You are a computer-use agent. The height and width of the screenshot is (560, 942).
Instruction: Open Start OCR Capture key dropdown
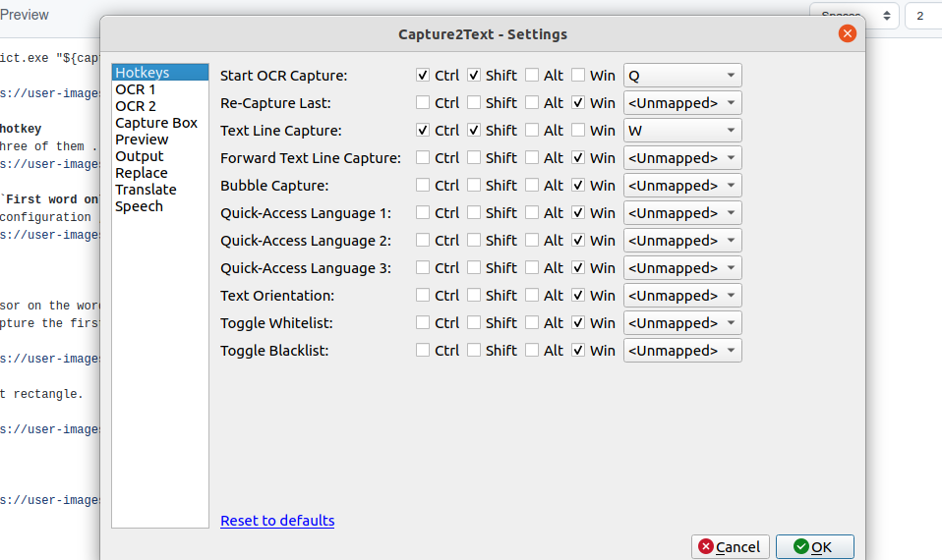click(x=682, y=75)
